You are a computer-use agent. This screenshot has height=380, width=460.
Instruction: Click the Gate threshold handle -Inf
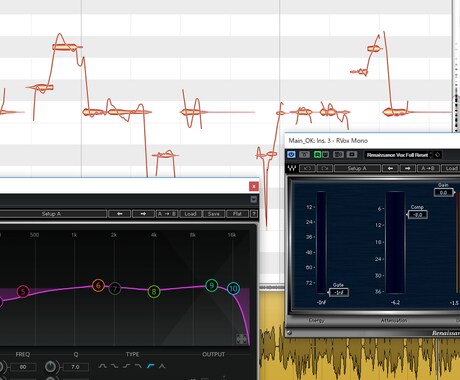[x=338, y=292]
